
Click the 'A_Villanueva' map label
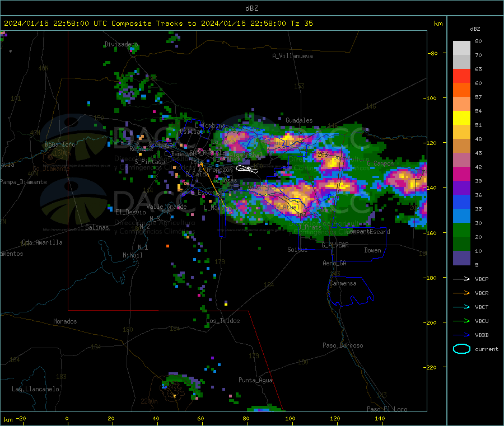click(292, 56)
